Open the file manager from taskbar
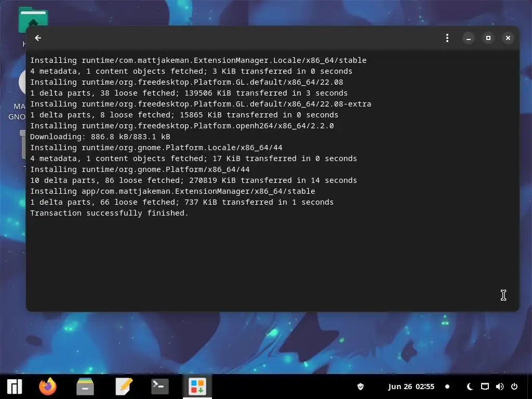532x399 pixels. pos(85,387)
